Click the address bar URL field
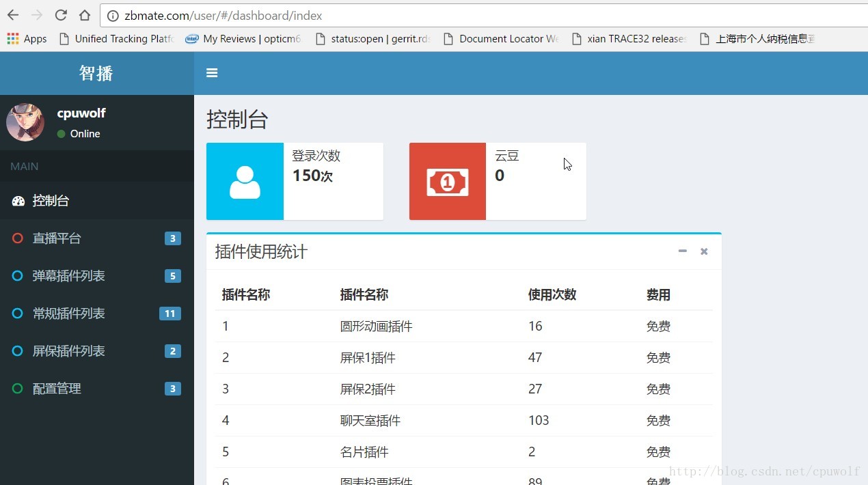 click(484, 15)
